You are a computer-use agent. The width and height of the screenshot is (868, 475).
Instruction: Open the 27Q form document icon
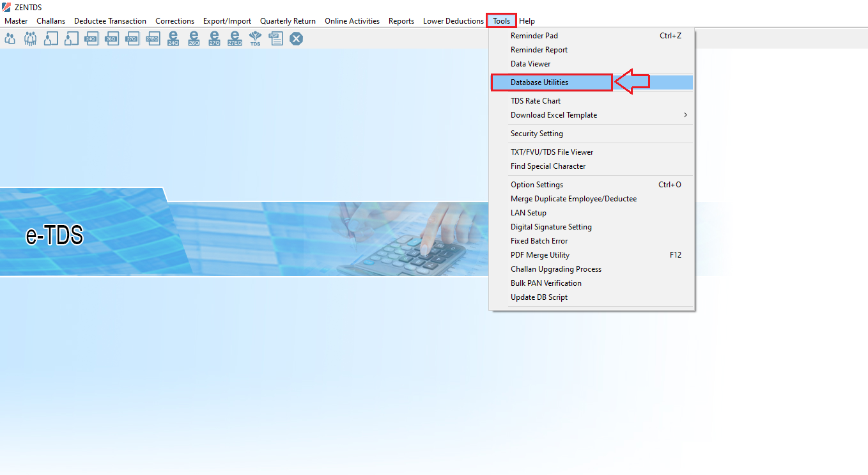point(132,39)
